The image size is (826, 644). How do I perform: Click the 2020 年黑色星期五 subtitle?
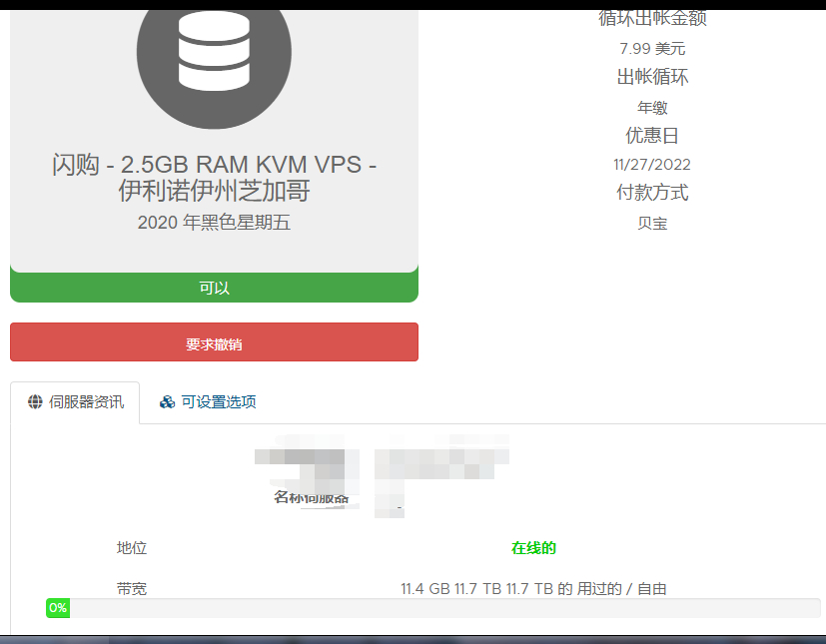214,223
